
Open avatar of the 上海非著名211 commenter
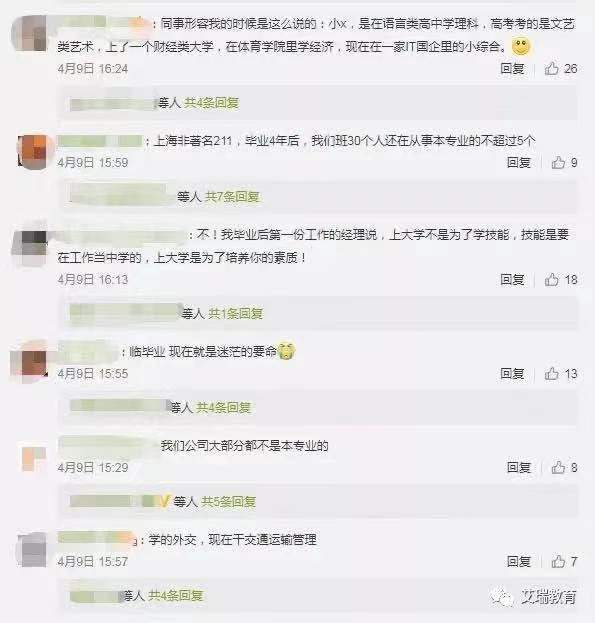tap(35, 152)
